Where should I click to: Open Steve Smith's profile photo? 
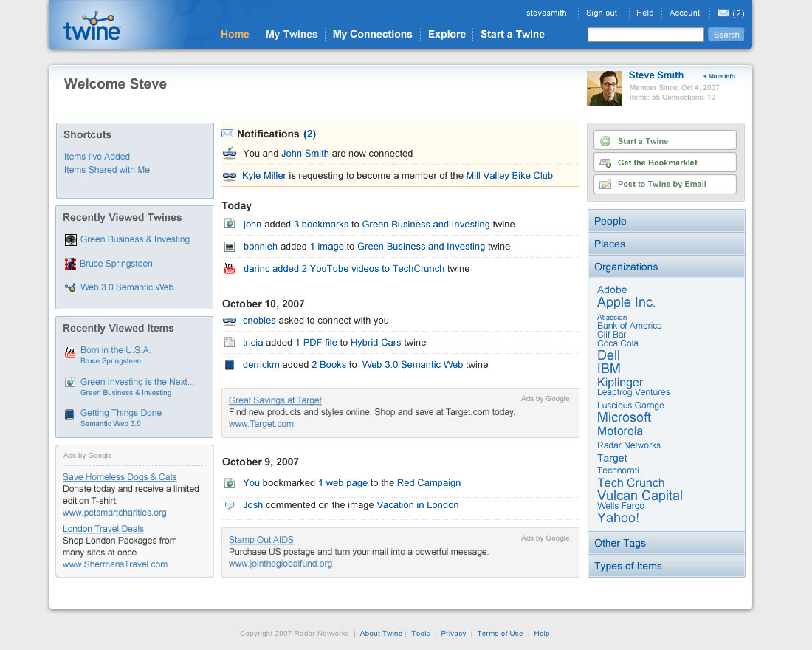pos(605,89)
